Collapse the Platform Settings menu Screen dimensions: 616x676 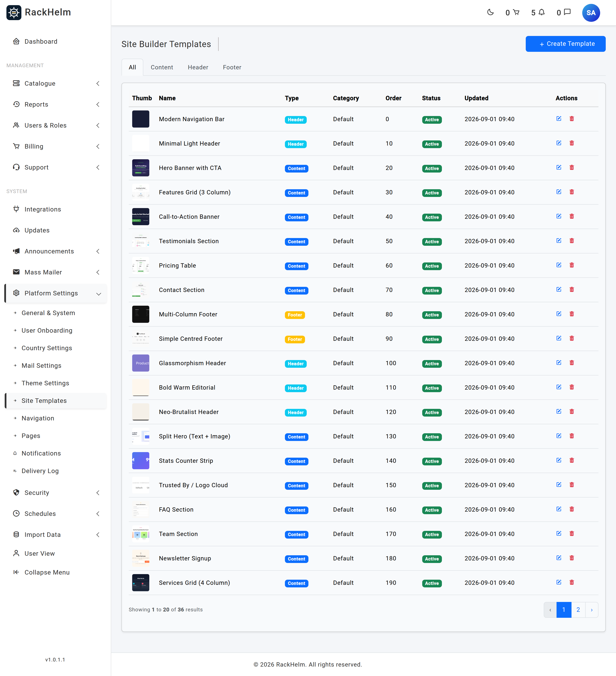[x=56, y=293]
